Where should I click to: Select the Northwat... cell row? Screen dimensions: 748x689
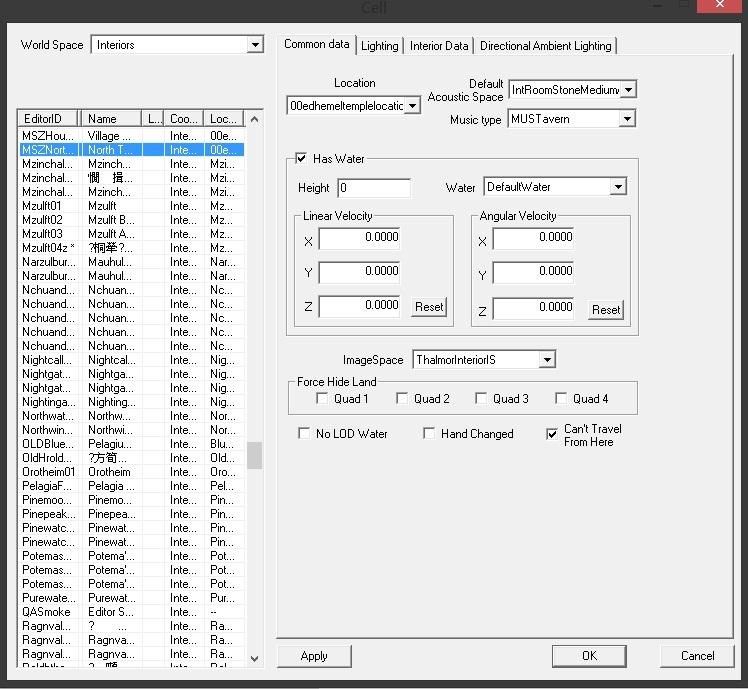click(132, 416)
